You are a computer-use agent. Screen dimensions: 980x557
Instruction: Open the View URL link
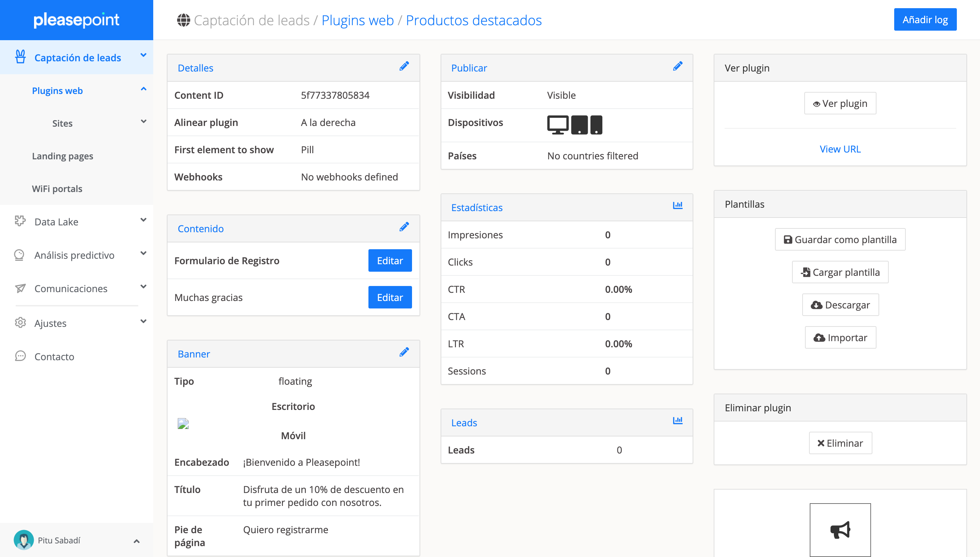pos(840,149)
